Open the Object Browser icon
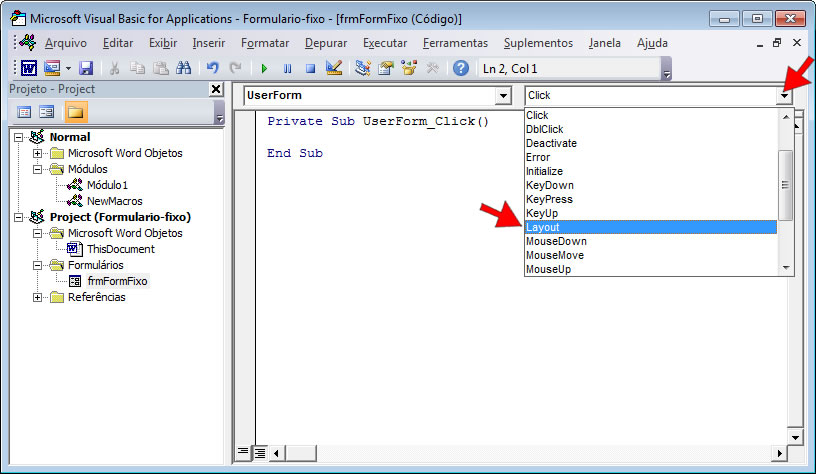This screenshot has width=816, height=474. [x=409, y=68]
